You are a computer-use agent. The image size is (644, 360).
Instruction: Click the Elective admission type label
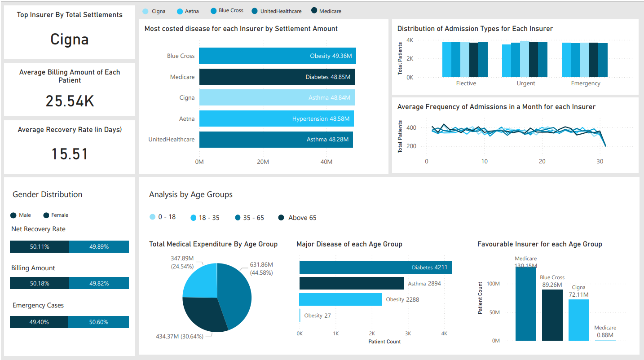[466, 83]
